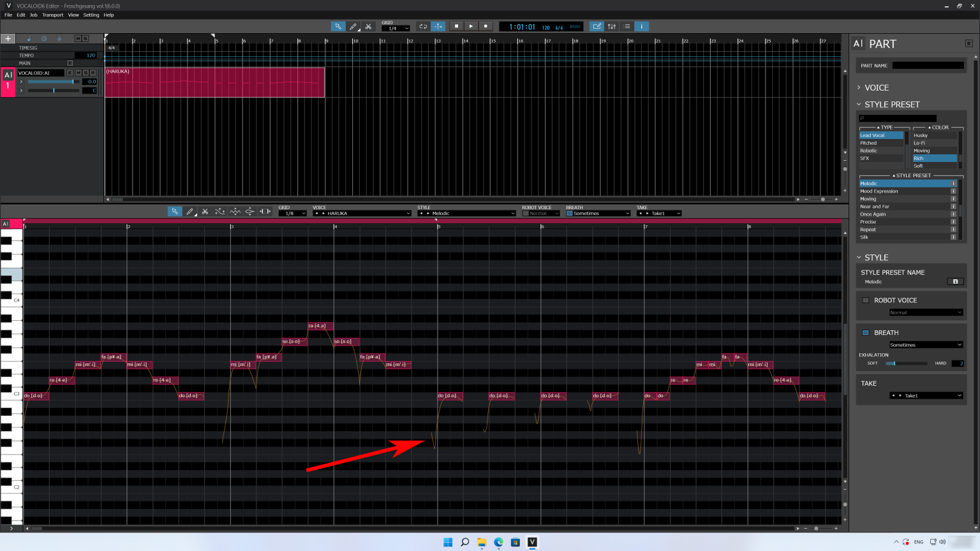
Task: Click the info panel icon in toolbar
Action: 642,27
